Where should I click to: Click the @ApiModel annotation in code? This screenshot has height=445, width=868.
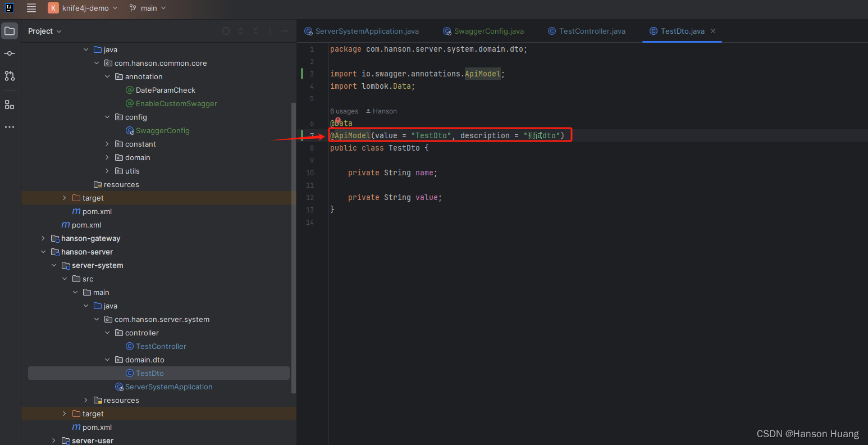[350, 135]
